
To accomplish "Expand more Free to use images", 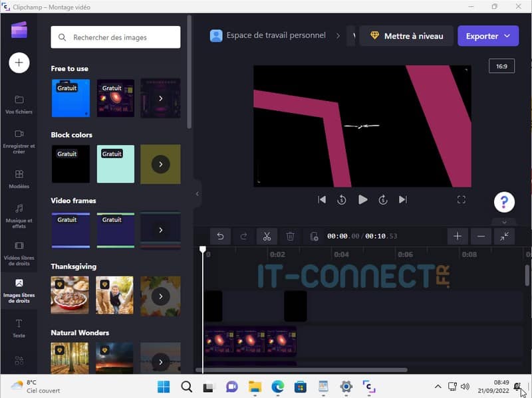I will tap(160, 98).
